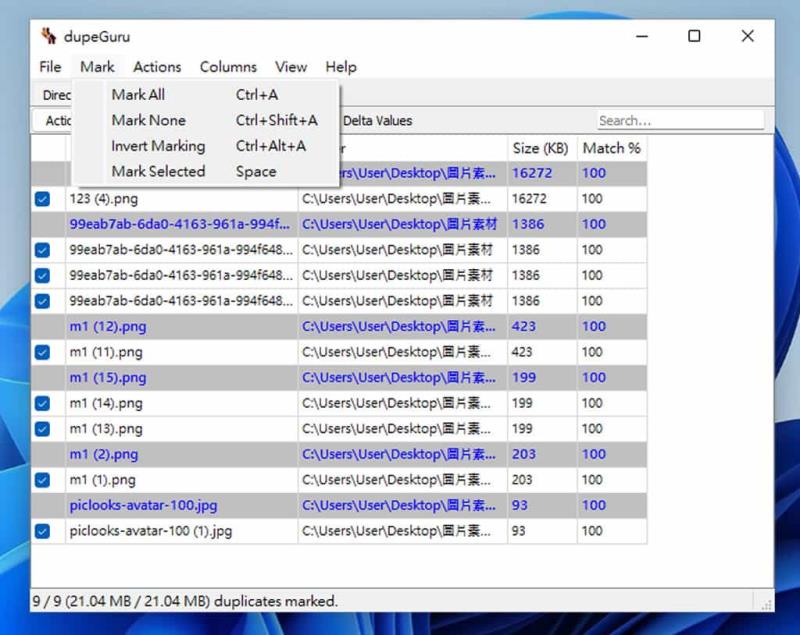Select the m1 (15).png reference row

click(x=339, y=378)
